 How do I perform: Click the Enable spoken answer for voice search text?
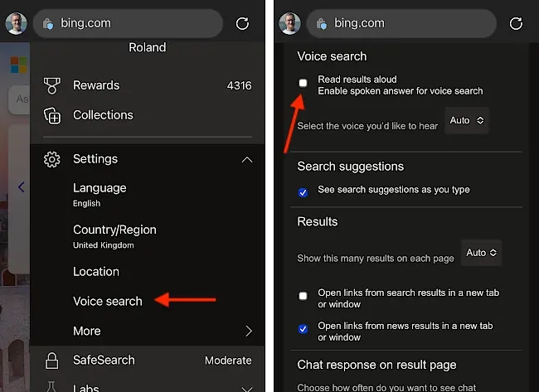tap(401, 91)
